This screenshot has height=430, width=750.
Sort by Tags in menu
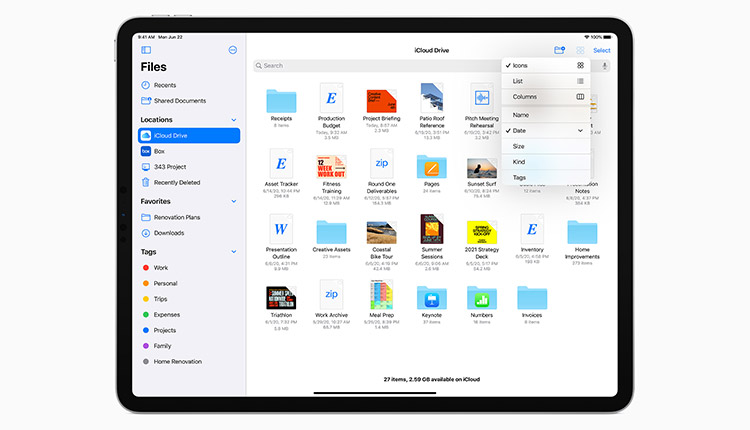click(x=545, y=177)
